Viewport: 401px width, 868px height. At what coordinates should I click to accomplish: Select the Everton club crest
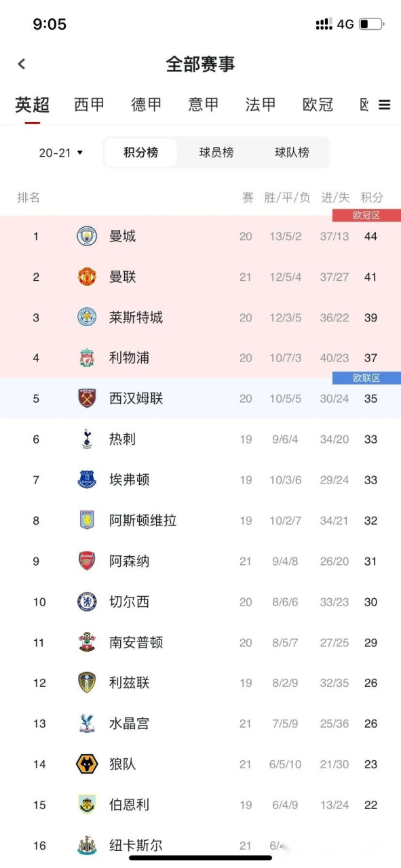point(86,479)
